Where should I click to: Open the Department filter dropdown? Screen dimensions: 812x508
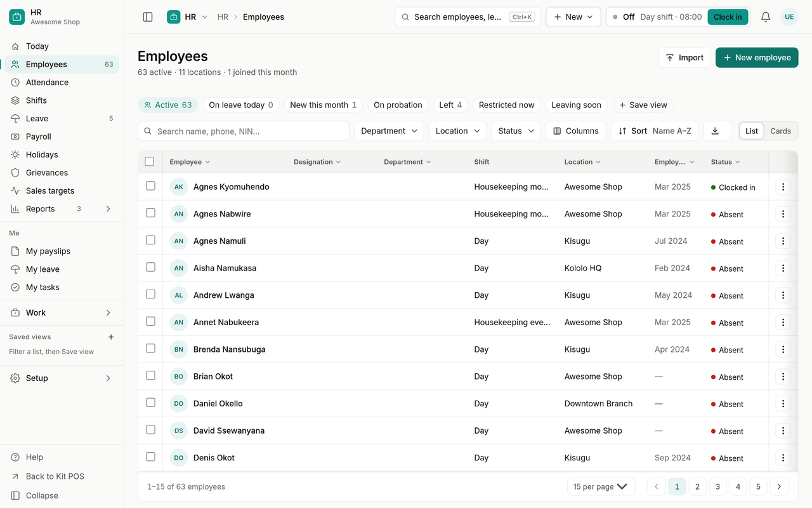(389, 131)
